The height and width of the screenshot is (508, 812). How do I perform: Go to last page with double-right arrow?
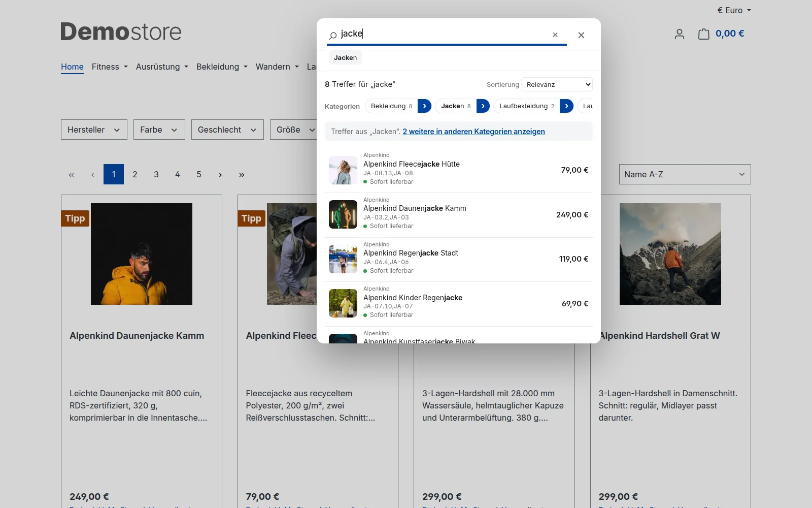click(242, 174)
